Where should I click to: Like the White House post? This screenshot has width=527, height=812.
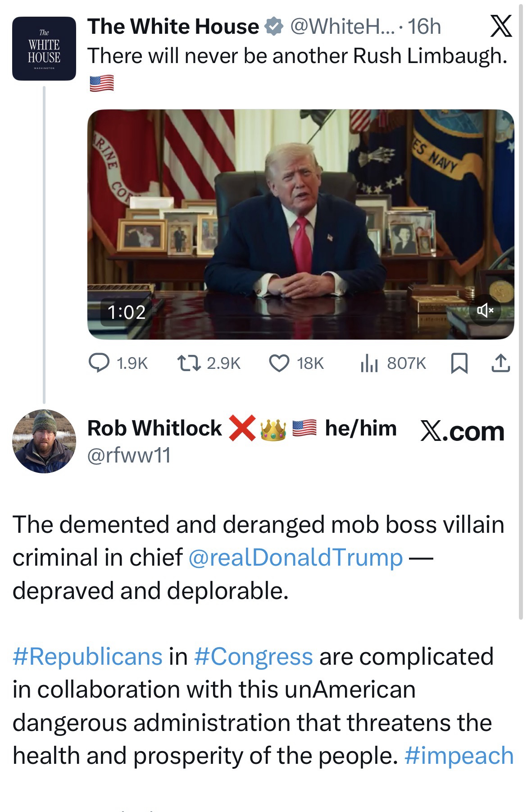(x=279, y=363)
